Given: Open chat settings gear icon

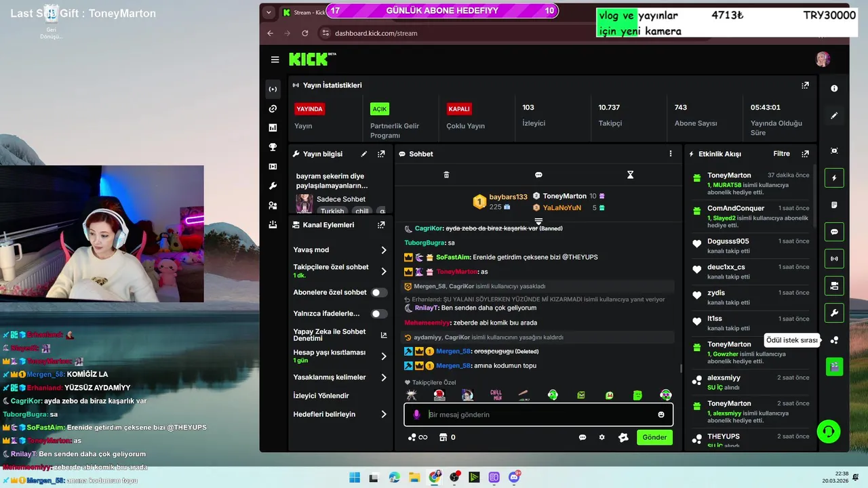Looking at the screenshot, I should click(x=601, y=437).
